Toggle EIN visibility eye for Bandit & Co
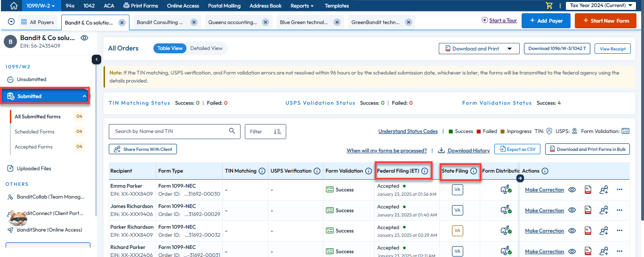The height and width of the screenshot is (257, 644). (x=84, y=38)
